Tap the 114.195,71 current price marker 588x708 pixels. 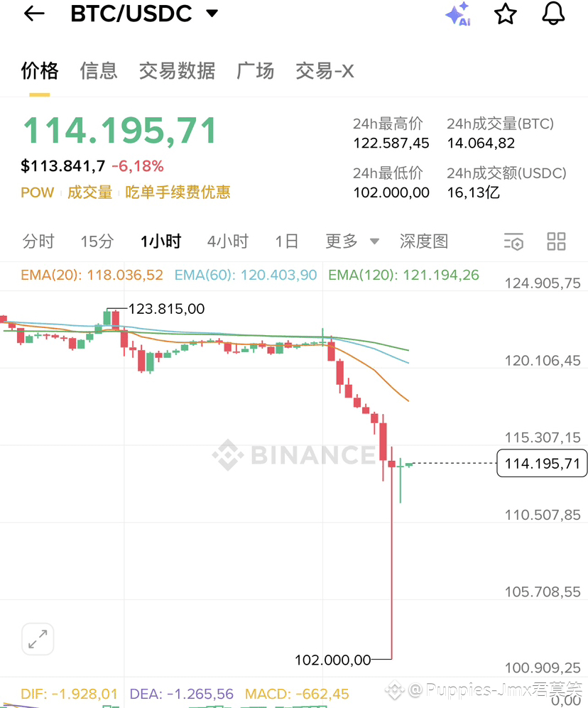tap(541, 463)
